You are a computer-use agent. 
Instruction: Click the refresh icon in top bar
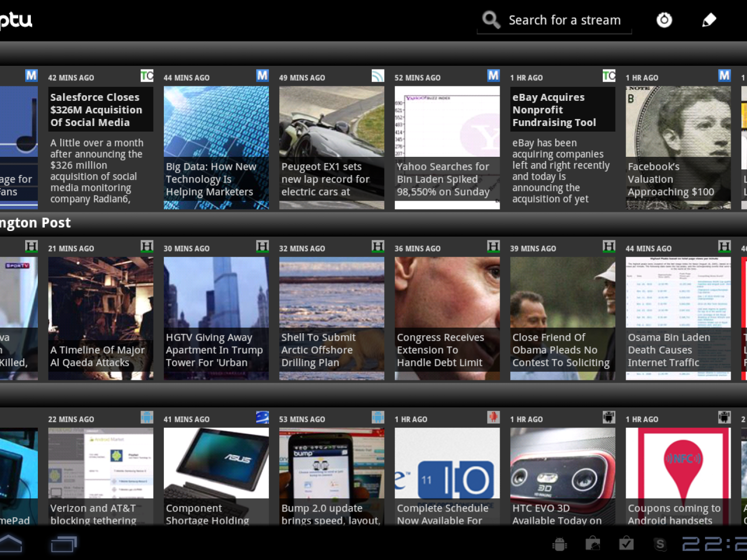(664, 20)
